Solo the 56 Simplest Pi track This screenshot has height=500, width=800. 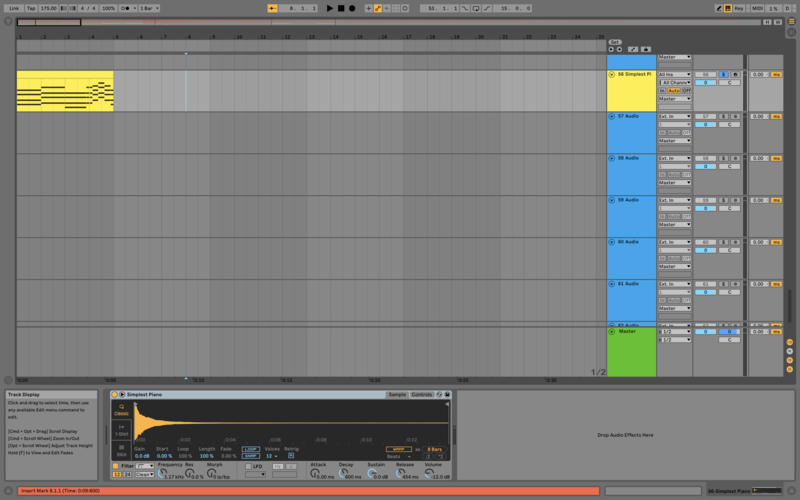724,75
